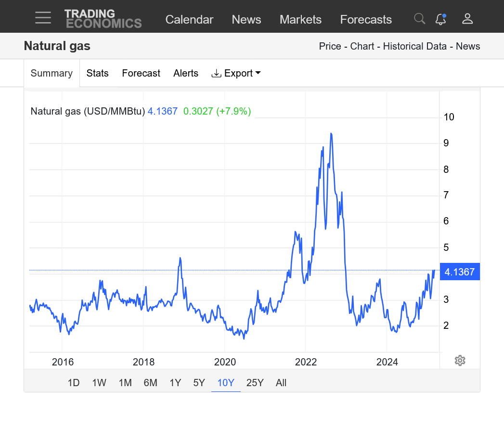Click the 4.1367 price in chart legend

coord(163,111)
